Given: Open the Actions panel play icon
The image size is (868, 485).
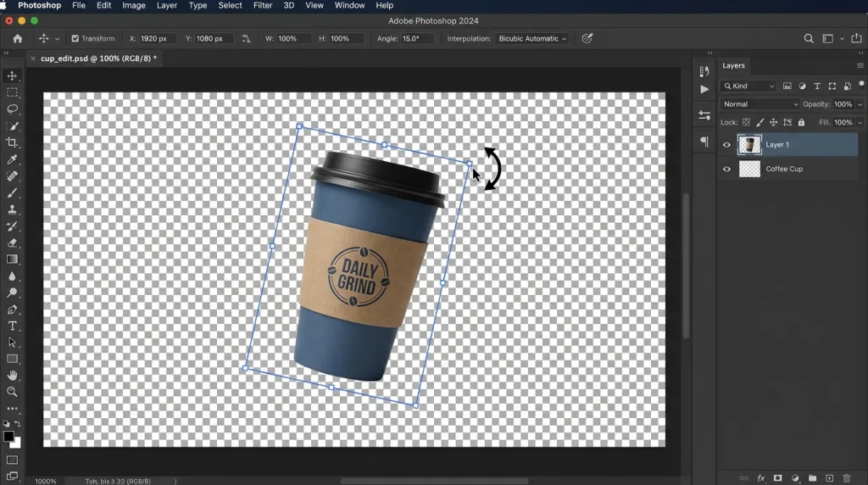Looking at the screenshot, I should [x=704, y=89].
